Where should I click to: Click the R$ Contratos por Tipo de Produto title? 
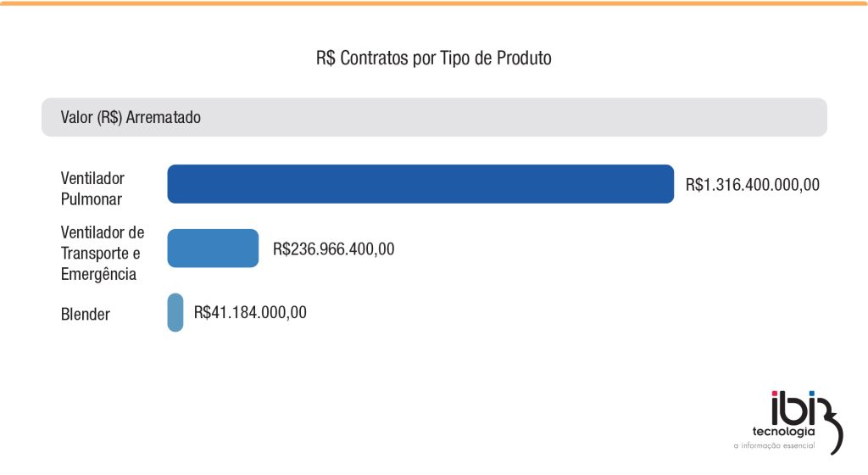click(x=433, y=58)
